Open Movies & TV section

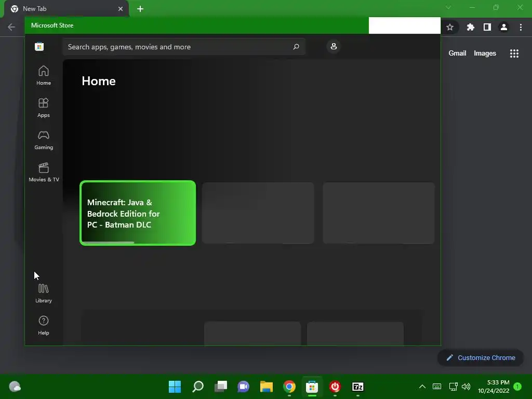[x=44, y=172]
